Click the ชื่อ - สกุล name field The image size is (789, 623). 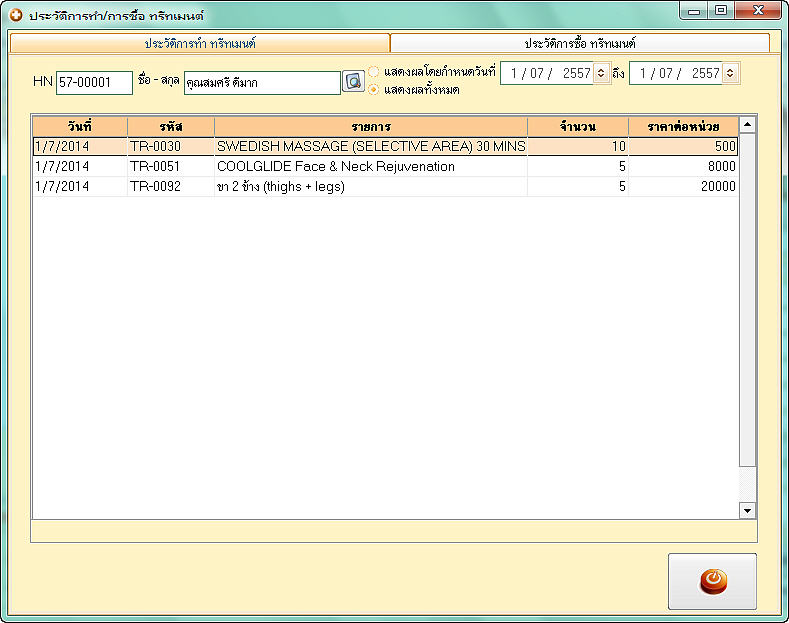262,83
